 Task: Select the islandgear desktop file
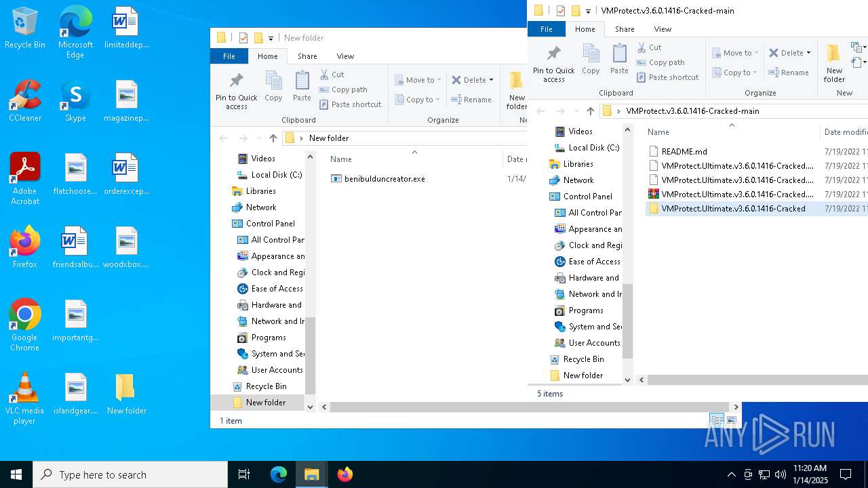pyautogui.click(x=76, y=394)
